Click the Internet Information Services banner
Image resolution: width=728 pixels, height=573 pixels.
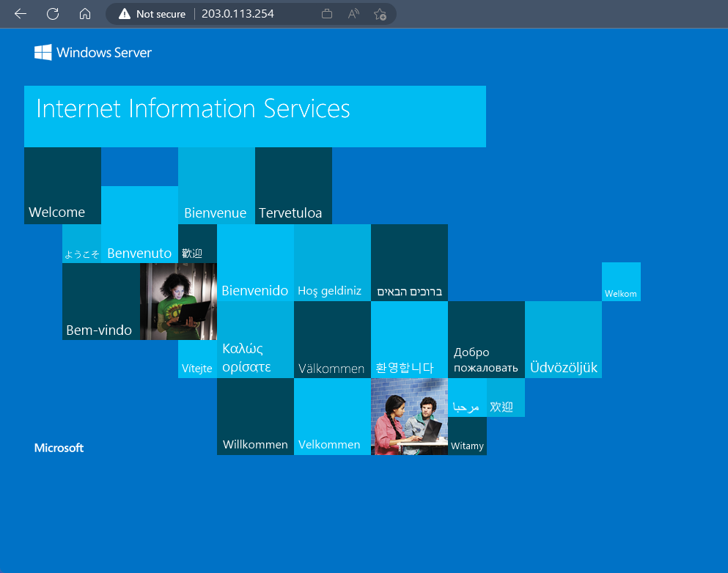click(x=255, y=117)
